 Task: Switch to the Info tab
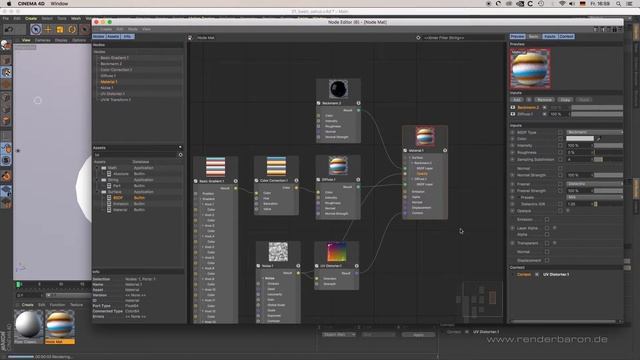(127, 37)
